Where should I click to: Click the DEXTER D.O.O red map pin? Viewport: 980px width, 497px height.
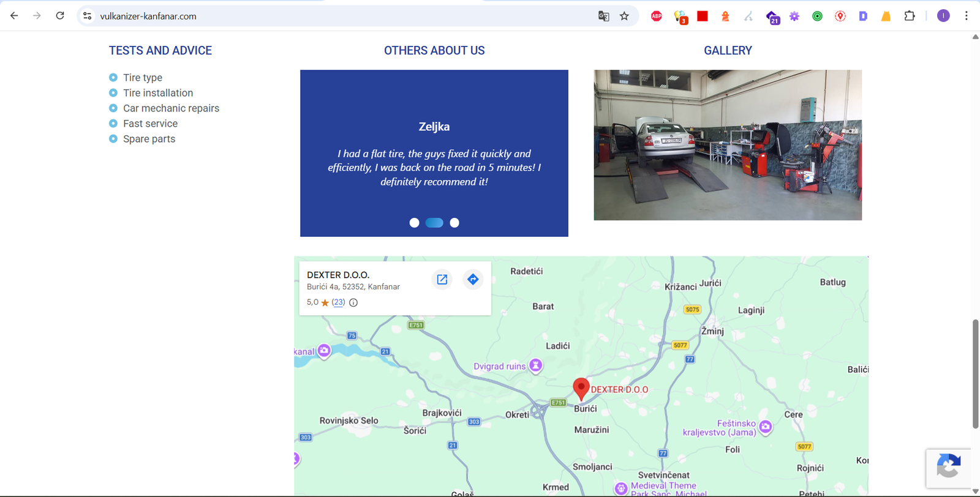pos(581,388)
